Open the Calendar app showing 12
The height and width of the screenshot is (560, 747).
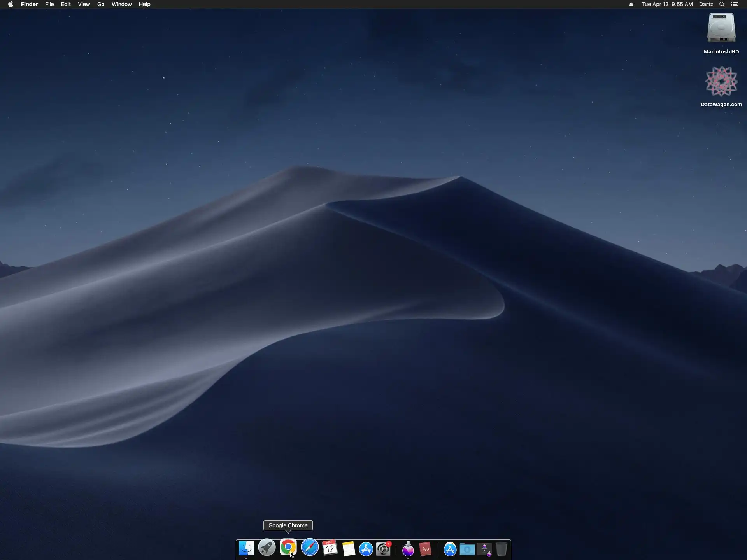(x=330, y=548)
